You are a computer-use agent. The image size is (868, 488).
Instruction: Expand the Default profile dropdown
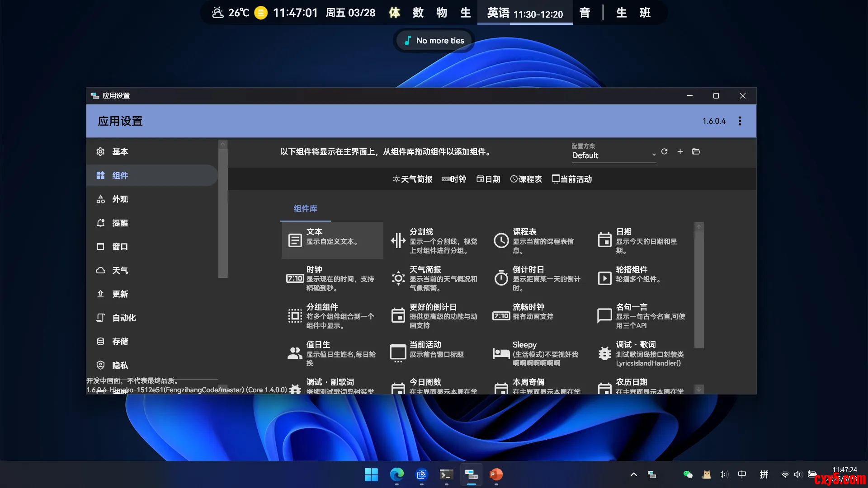613,155
